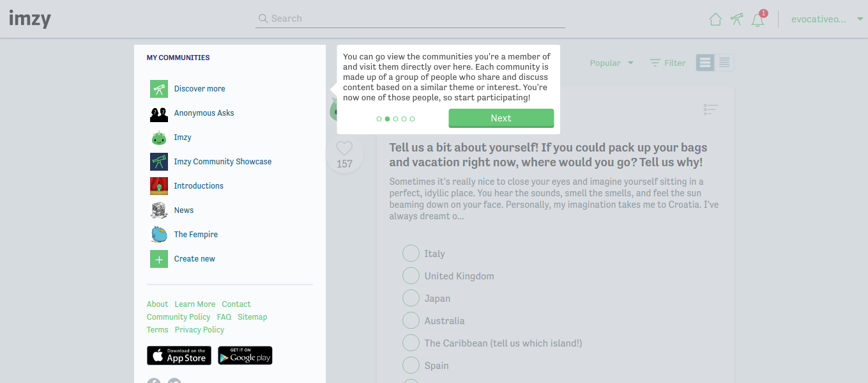Image resolution: width=868 pixels, height=383 pixels.
Task: Open the evocativeo... user account dropdown
Action: coord(827,19)
